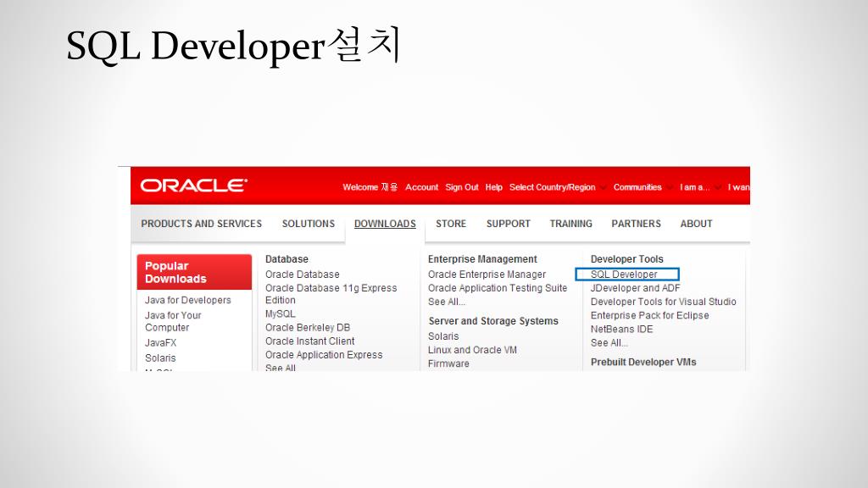This screenshot has width=868, height=488.
Task: Open Developer Tools for Visual Studio
Action: click(x=663, y=302)
